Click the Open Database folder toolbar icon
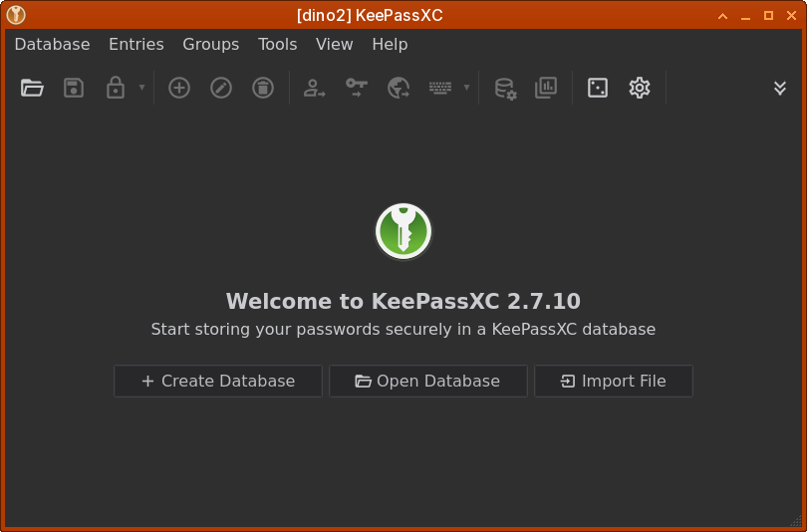This screenshot has height=532, width=807. (x=33, y=88)
